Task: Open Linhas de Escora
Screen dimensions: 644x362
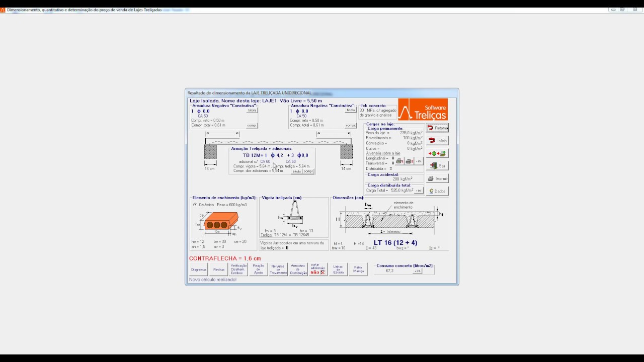Action: 338,269
